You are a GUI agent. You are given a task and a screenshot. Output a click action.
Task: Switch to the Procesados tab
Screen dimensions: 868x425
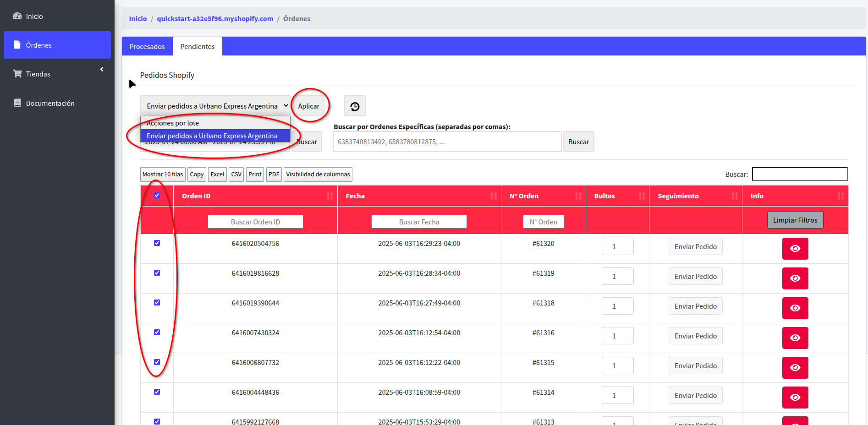pos(147,47)
